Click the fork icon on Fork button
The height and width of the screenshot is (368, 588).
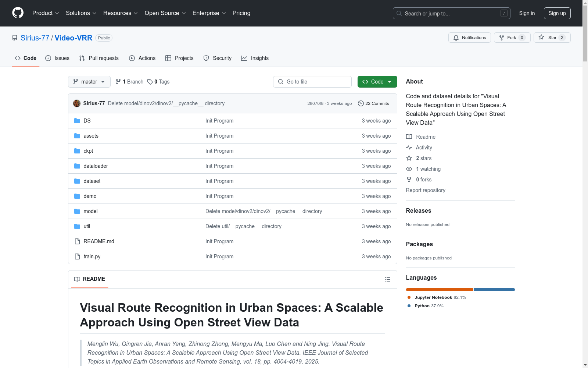tap(502, 38)
